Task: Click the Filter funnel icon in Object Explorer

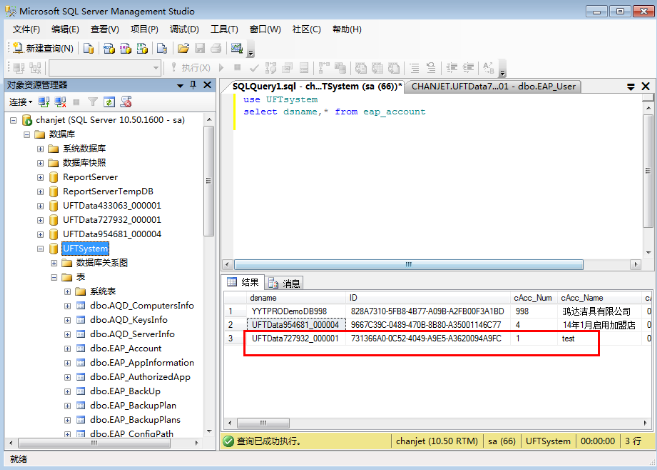Action: click(x=93, y=102)
